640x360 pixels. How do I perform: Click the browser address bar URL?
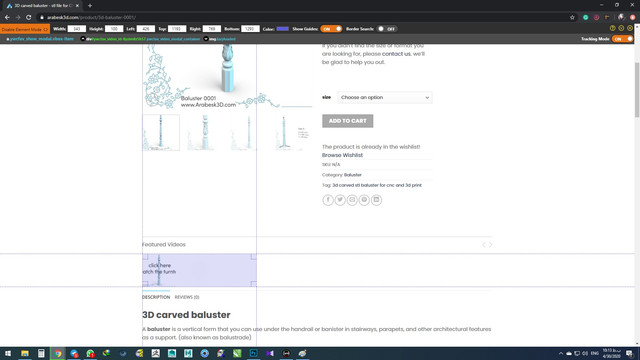click(x=91, y=17)
